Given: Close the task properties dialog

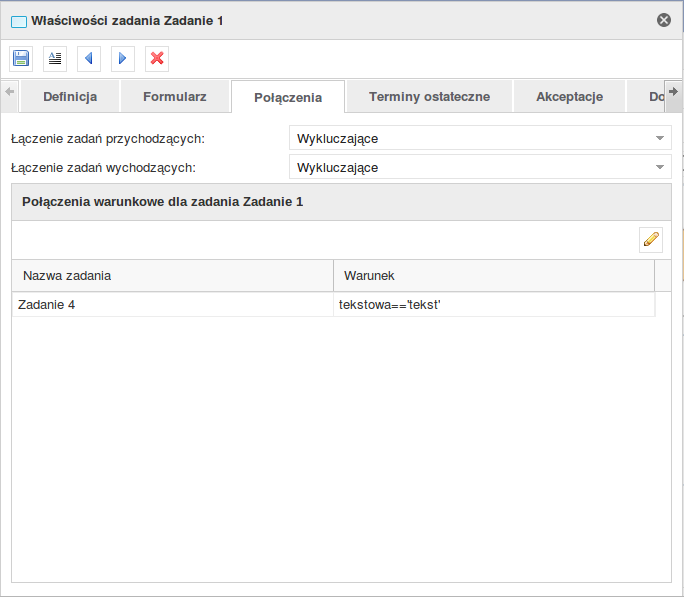Looking at the screenshot, I should coord(664,20).
